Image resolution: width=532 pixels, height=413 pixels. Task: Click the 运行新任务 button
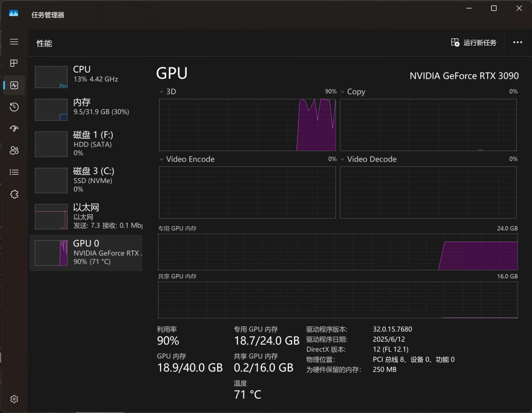pos(473,43)
